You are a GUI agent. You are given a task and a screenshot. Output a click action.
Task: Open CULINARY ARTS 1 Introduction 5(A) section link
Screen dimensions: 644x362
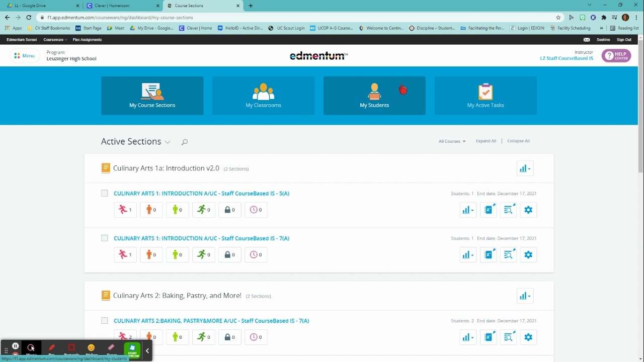201,193
